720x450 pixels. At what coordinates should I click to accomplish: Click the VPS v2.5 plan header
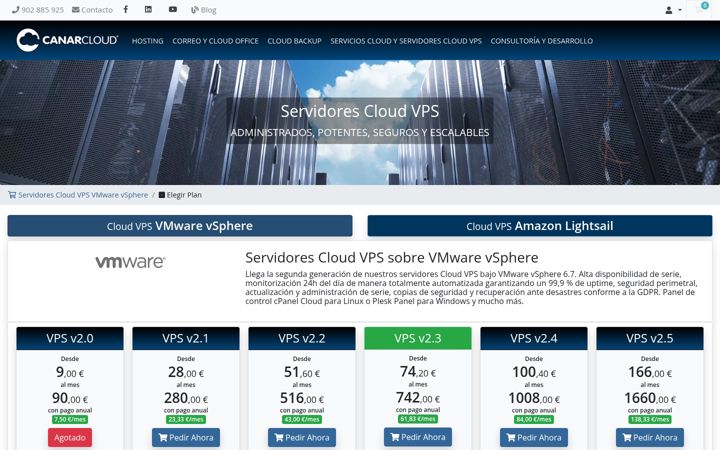650,338
